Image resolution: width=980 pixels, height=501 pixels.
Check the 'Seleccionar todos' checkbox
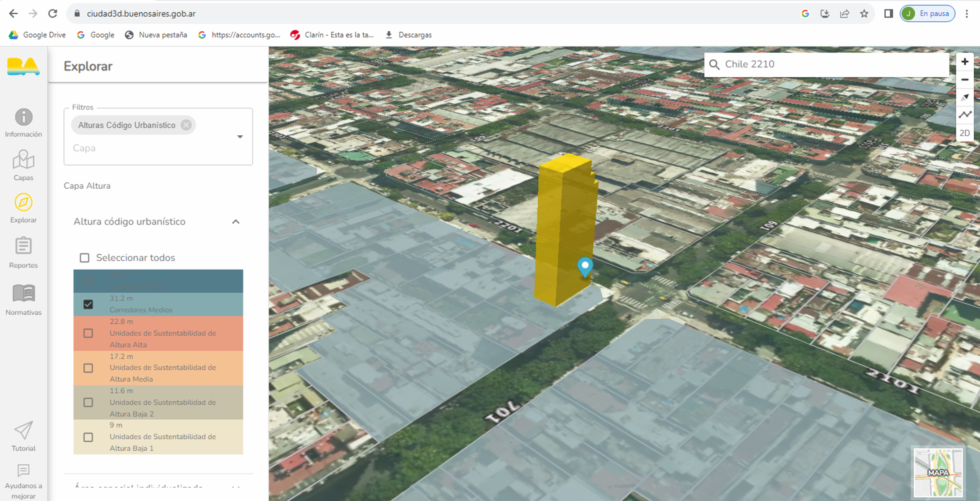[84, 258]
